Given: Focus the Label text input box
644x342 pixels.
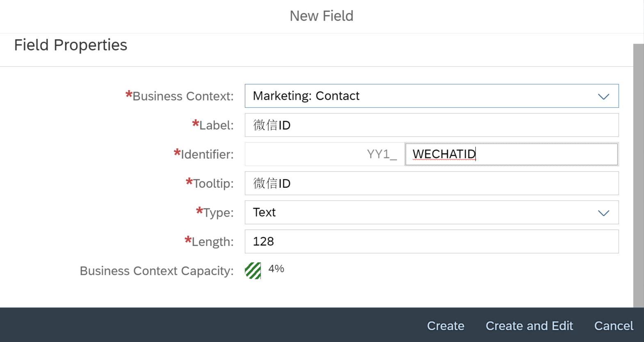Looking at the screenshot, I should pyautogui.click(x=432, y=125).
